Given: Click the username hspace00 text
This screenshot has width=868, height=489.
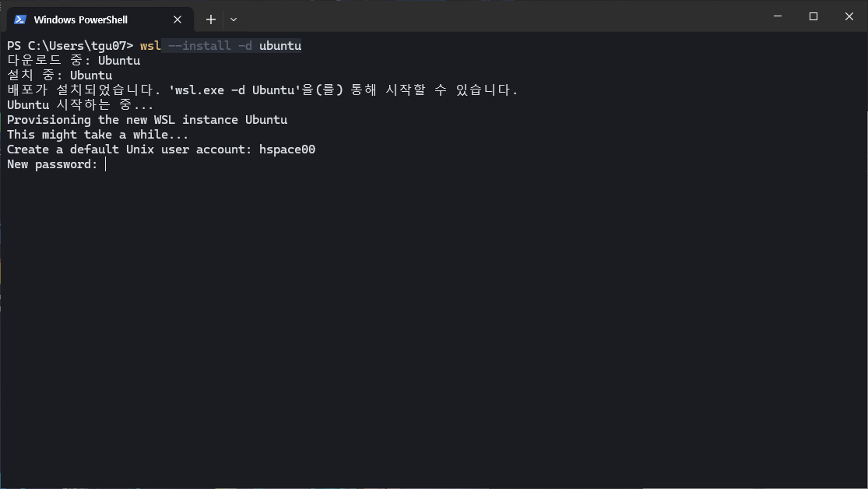Looking at the screenshot, I should [287, 150].
